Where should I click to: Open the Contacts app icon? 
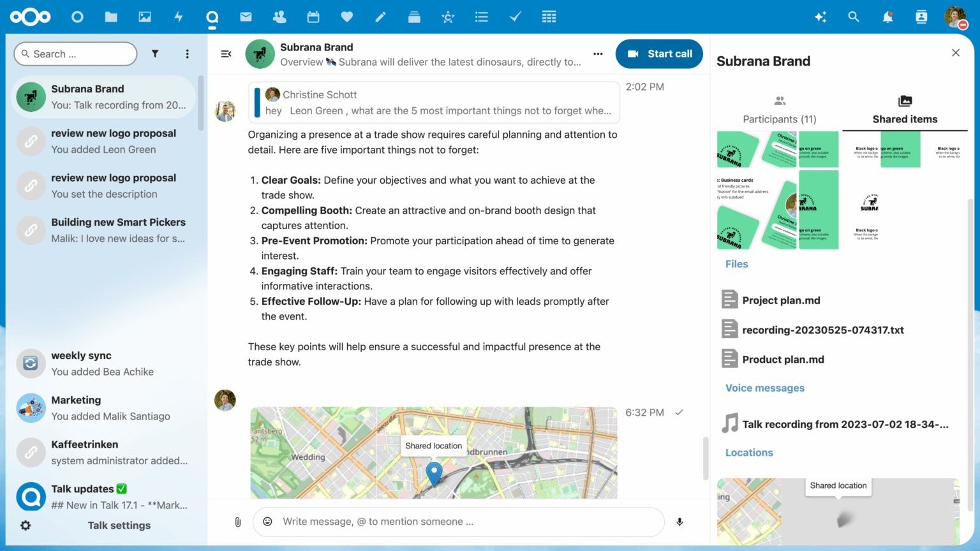click(x=279, y=17)
